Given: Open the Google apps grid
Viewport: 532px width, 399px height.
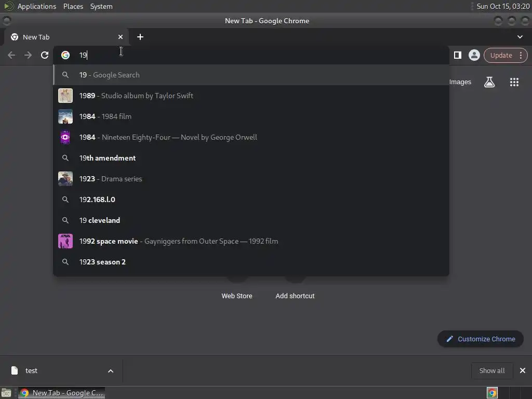Looking at the screenshot, I should pyautogui.click(x=514, y=82).
